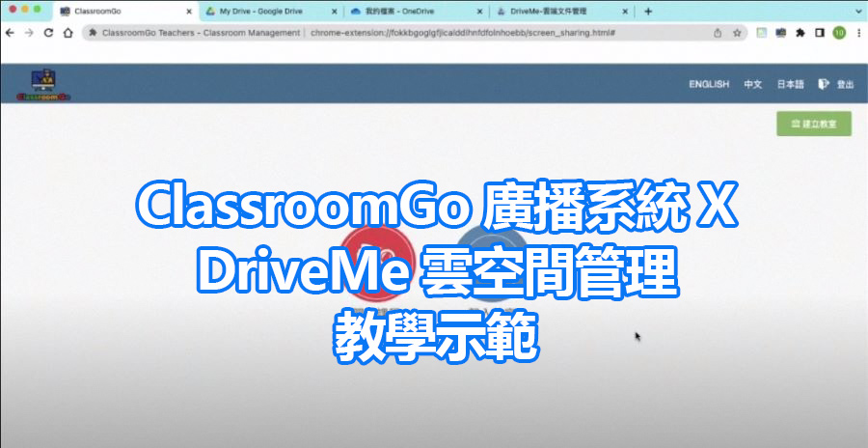Screen dimensions: 868x448
Task: Open the ClassroomGo extension icon in toolbar
Action: 780,33
